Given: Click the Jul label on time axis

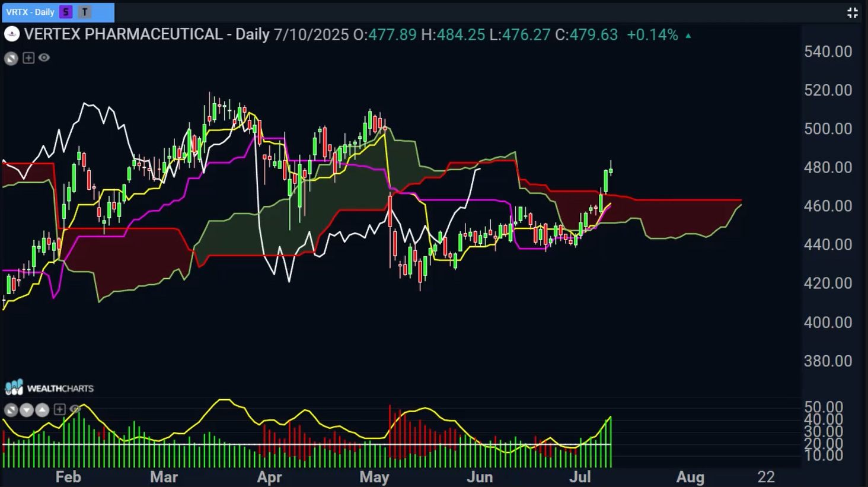Looking at the screenshot, I should (580, 477).
